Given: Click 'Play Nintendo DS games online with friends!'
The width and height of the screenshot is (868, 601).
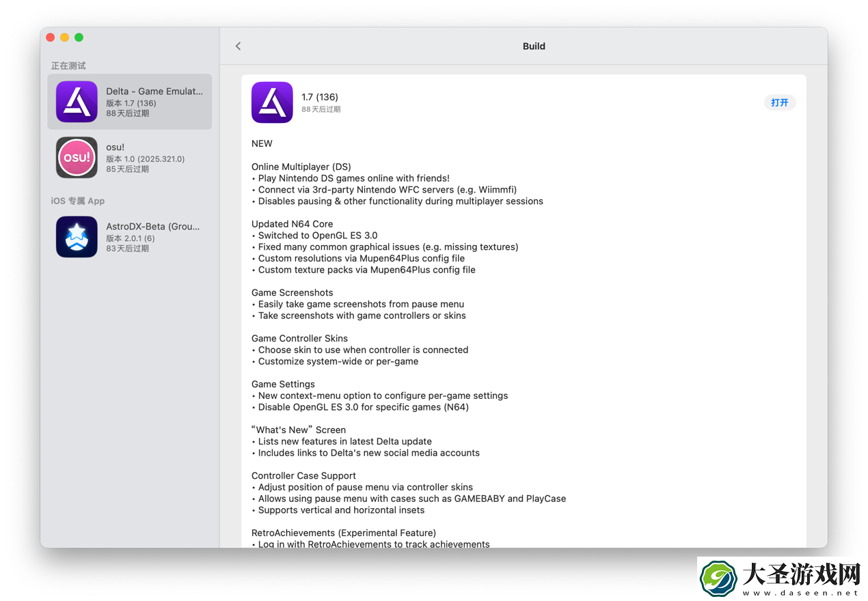Looking at the screenshot, I should 351,178.
